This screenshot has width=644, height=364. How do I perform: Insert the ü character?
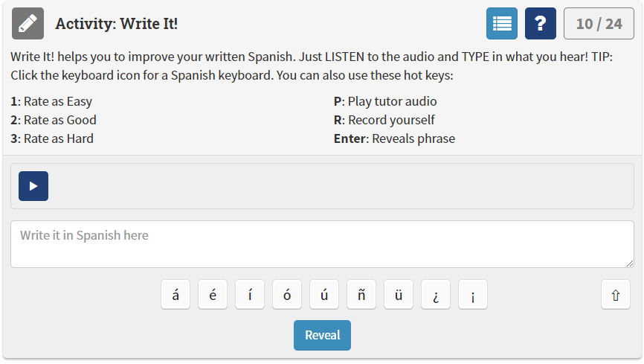click(x=399, y=295)
